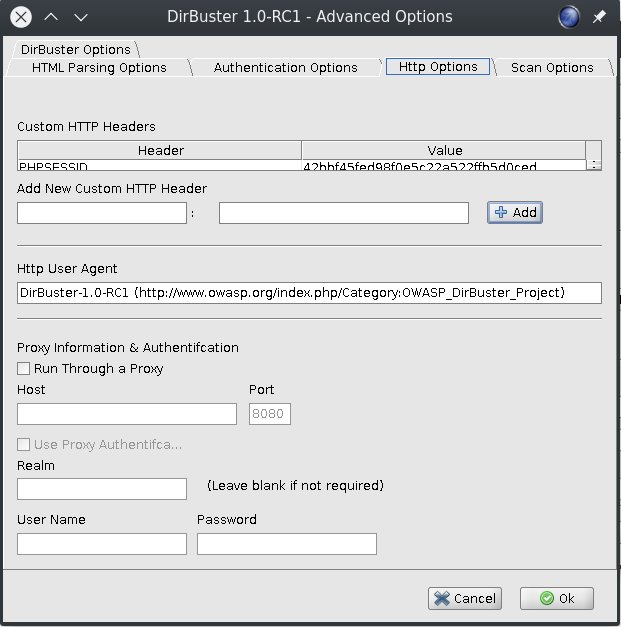The width and height of the screenshot is (621, 627).
Task: Open the HTML Parsing Options tab
Action: tap(99, 68)
